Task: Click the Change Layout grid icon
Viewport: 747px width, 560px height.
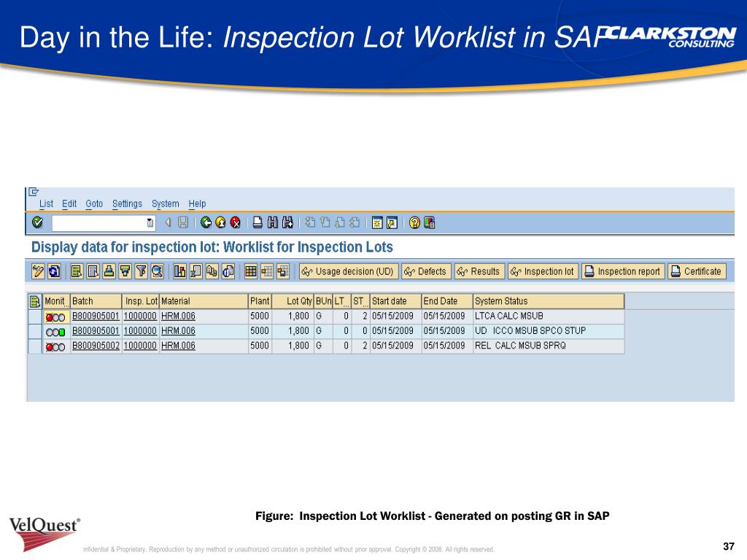Action: coord(267,271)
